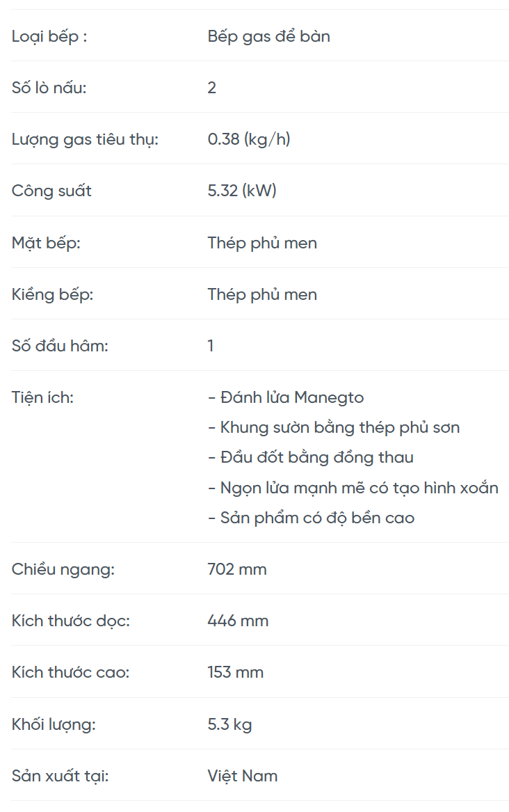Image resolution: width=509 pixels, height=812 pixels.
Task: Click the 'Công suất' label
Action: pos(51,191)
